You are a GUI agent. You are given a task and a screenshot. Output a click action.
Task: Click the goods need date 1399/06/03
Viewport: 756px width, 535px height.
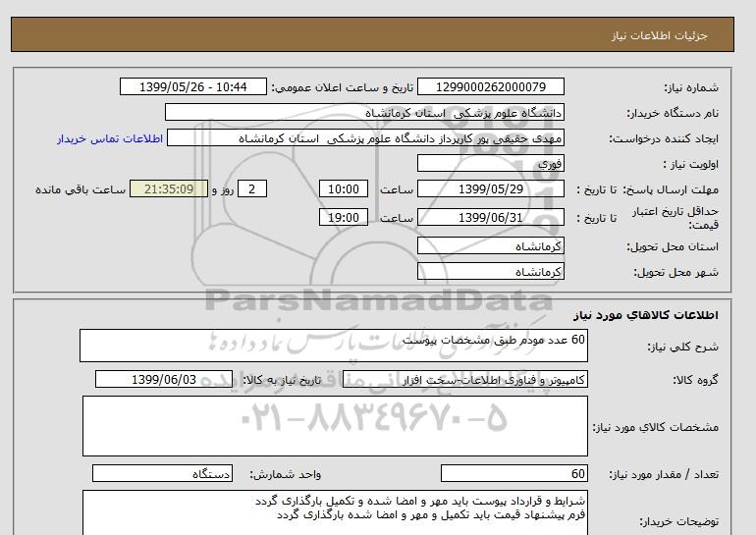tap(164, 379)
